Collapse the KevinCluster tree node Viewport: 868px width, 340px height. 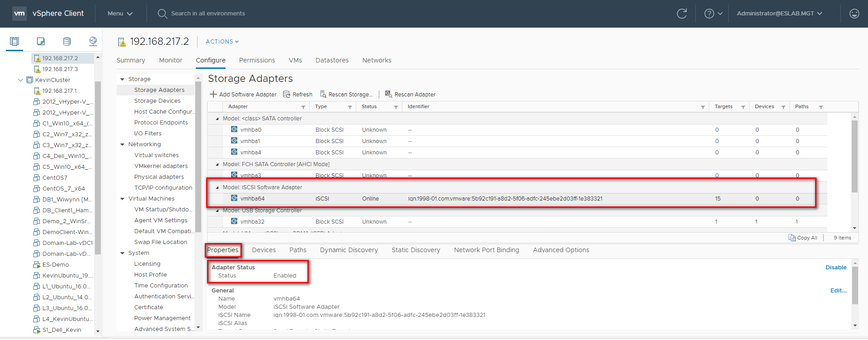[20, 80]
